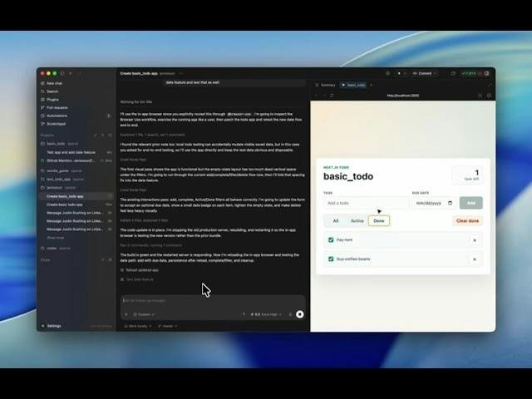The image size is (532, 399).
Task: Open the Custom dropdown in composer
Action: coord(144,314)
